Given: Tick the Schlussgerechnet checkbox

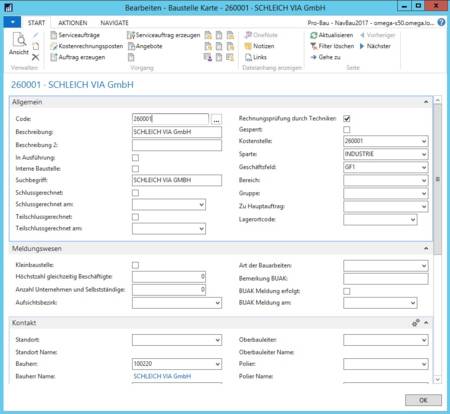Looking at the screenshot, I should point(135,193).
